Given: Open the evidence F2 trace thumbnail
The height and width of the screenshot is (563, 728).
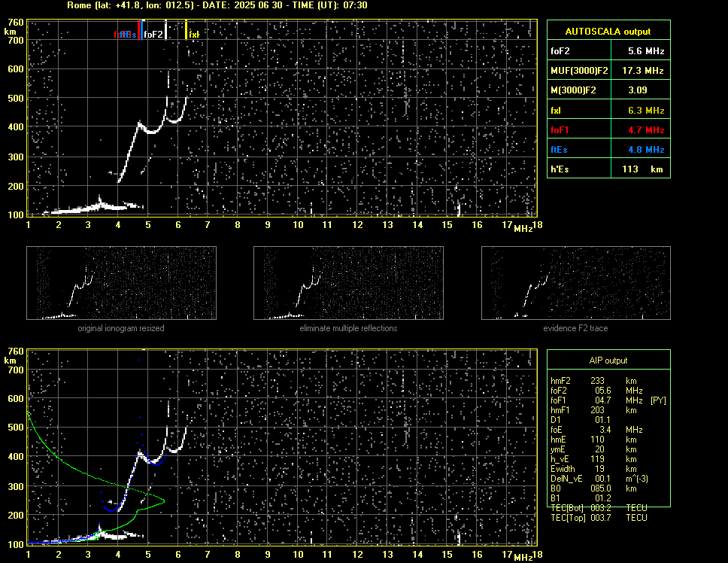Looking at the screenshot, I should [x=576, y=283].
